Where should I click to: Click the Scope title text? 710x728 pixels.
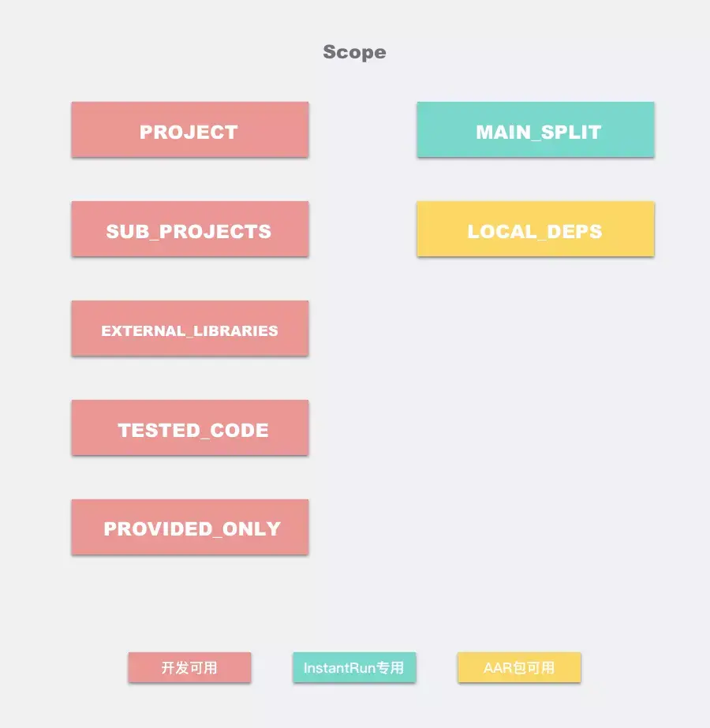tap(354, 53)
